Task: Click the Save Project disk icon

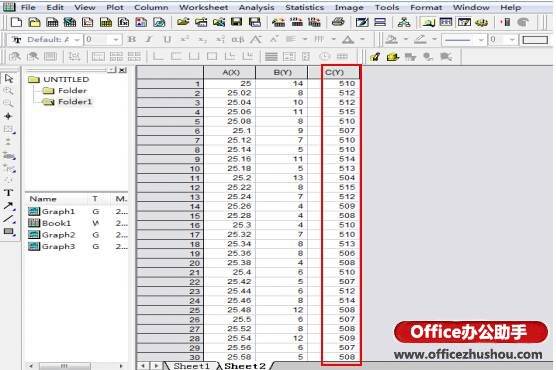Action: (237, 23)
